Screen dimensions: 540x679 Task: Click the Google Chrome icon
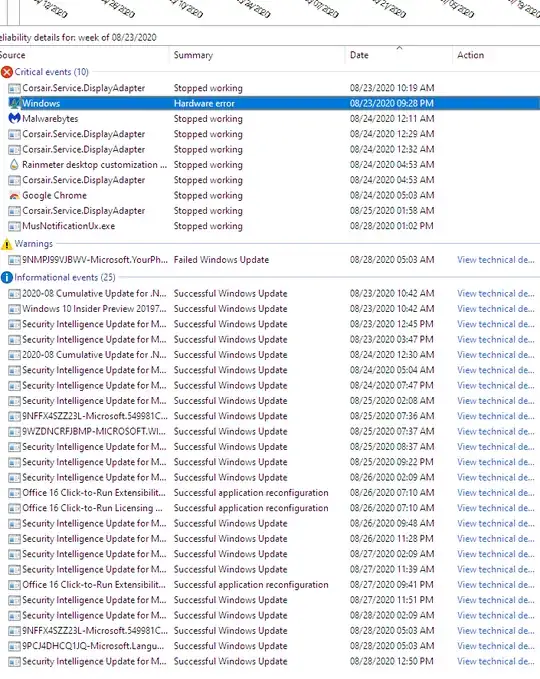14,195
